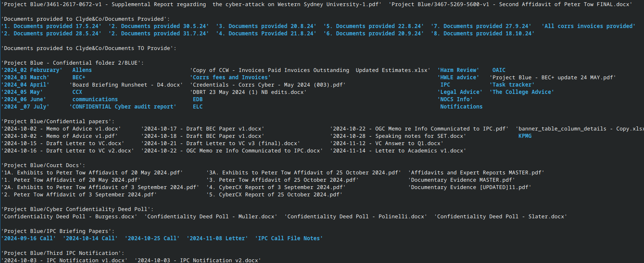The image size is (644, 263).
Task: Click '2. Peter Tow Affidavit of 3 September 2024.pdf'
Action: (x=79, y=194)
